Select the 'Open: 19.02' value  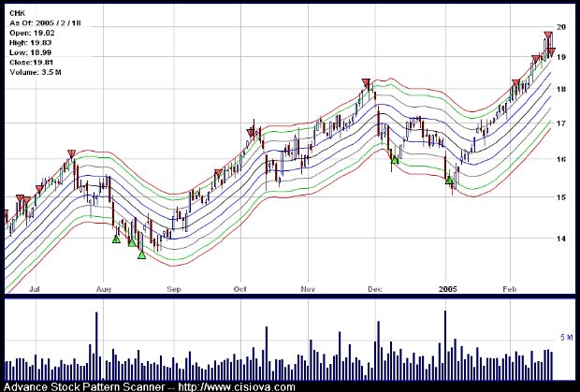[x=30, y=33]
